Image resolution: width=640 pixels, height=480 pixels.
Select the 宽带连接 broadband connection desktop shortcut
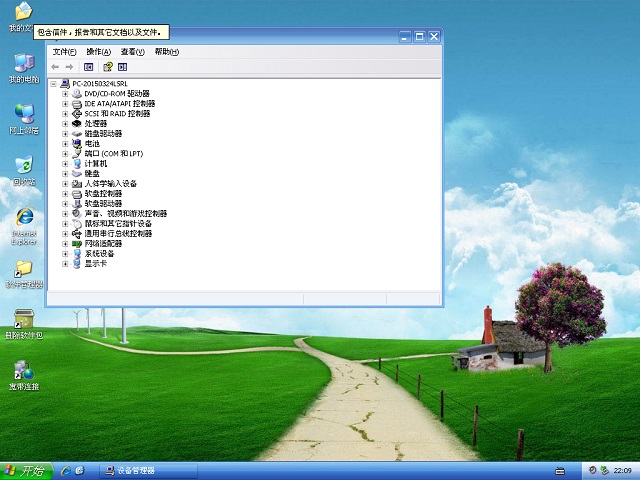(23, 370)
